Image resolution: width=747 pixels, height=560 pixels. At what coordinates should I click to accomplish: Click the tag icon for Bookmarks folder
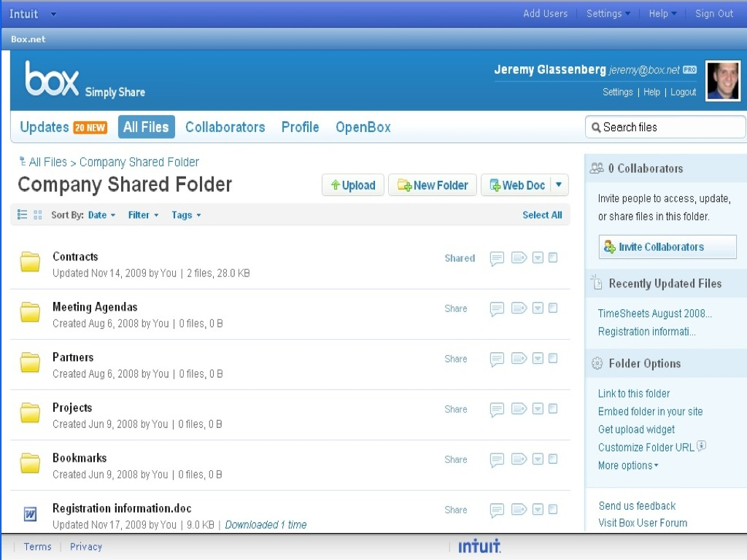coord(519,459)
